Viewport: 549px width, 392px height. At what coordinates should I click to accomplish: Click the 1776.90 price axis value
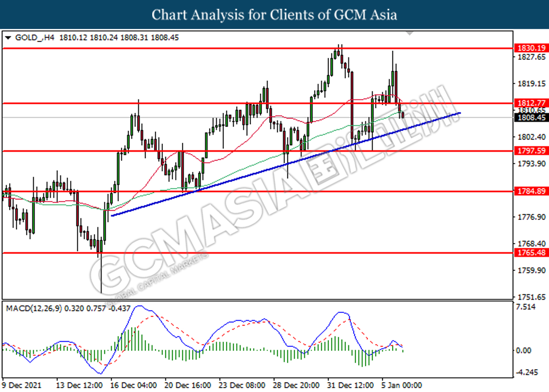pos(531,217)
